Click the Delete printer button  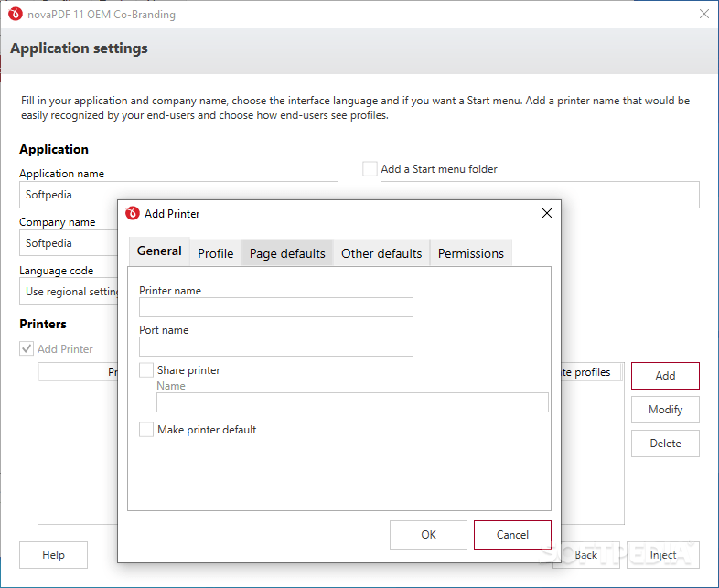point(665,444)
